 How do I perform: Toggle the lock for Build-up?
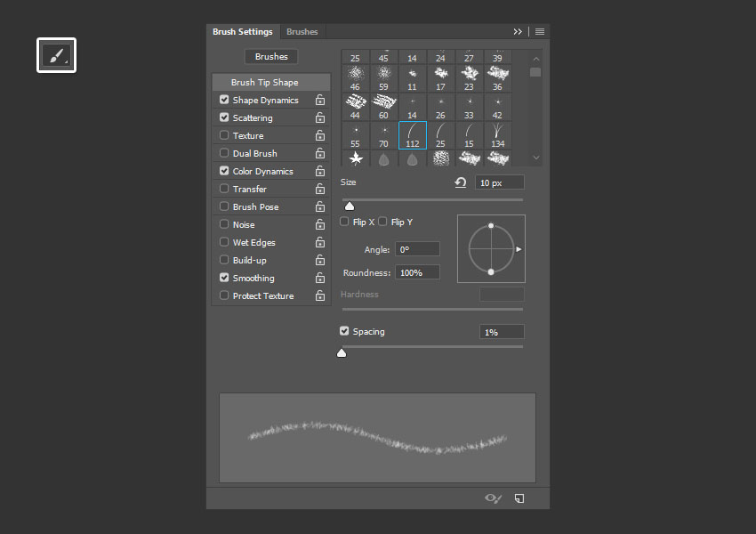319,261
